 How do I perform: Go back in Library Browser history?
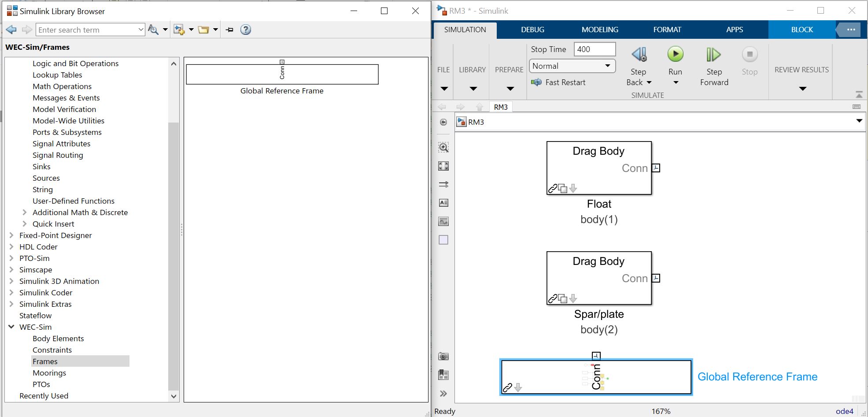click(x=11, y=30)
